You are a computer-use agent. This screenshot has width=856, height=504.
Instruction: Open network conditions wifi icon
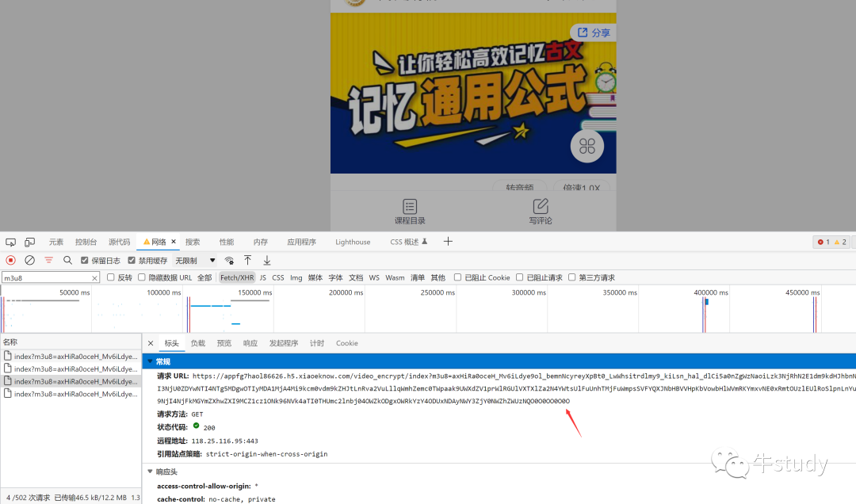pos(229,261)
